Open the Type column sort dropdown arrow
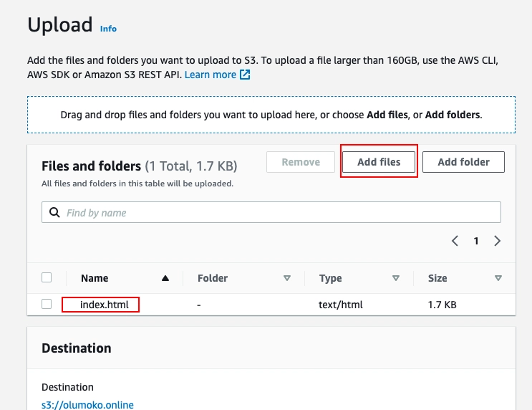Viewport: 532px width, 410px height. tap(395, 278)
